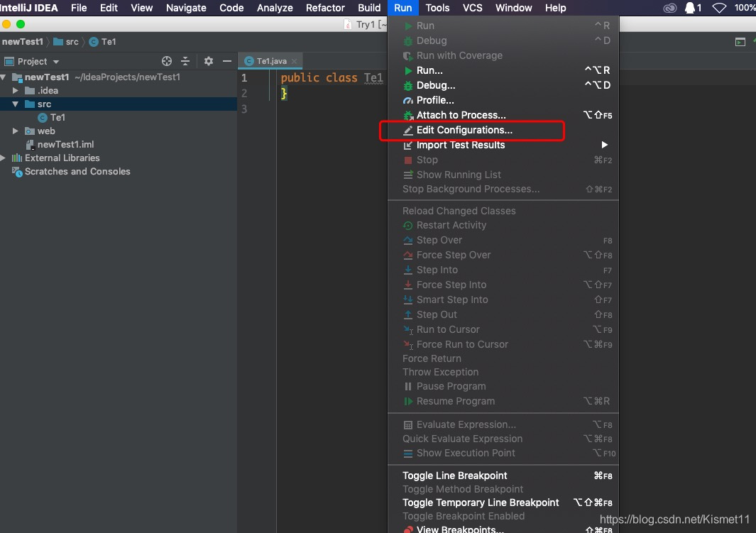Choose Debug... with bug icon
The width and height of the screenshot is (756, 533).
click(503, 85)
